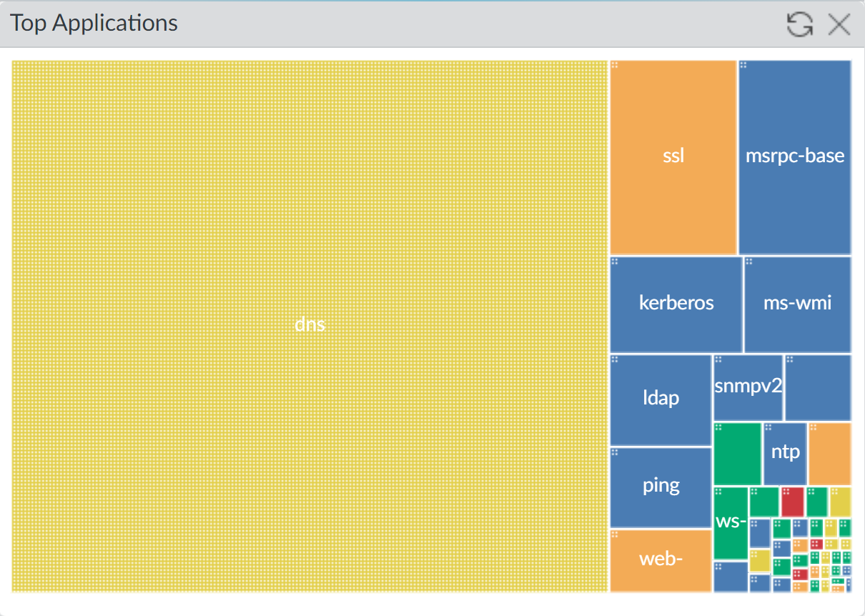Click the grip dots icon on kerberos tile
Viewport: 865px width, 616px height.
(x=615, y=262)
